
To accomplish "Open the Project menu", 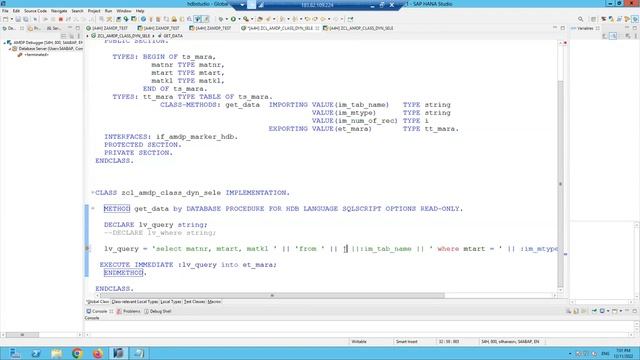I will click(94, 11).
